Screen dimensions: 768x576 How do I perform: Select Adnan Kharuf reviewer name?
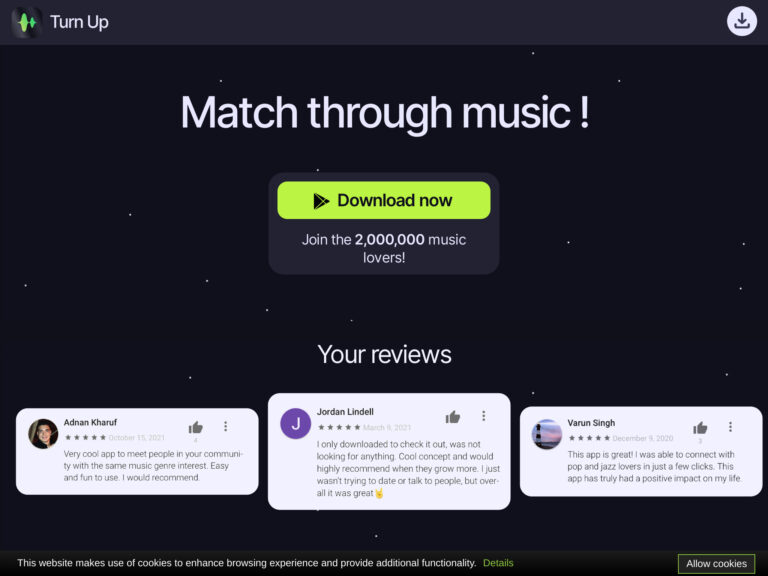pyautogui.click(x=90, y=422)
